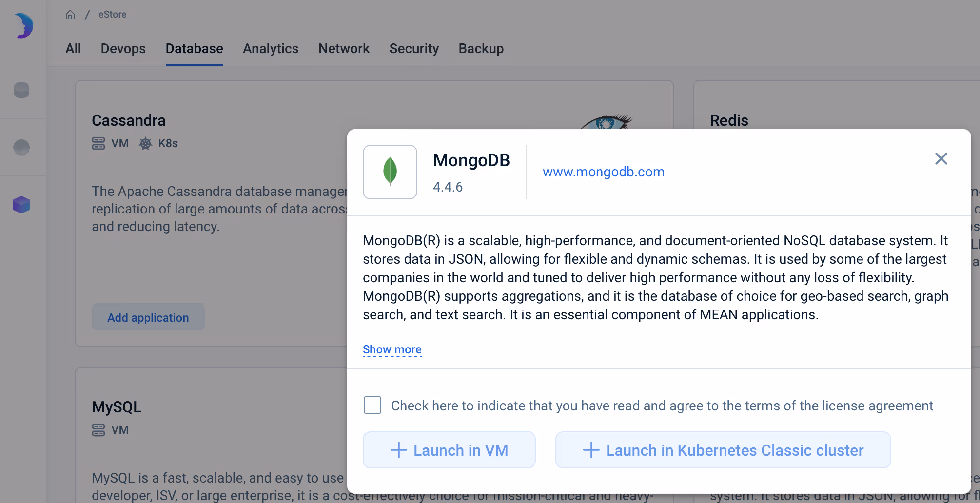Screen dimensions: 980x503
Task: Select the cube icon in the left sidebar
Action: [21, 204]
